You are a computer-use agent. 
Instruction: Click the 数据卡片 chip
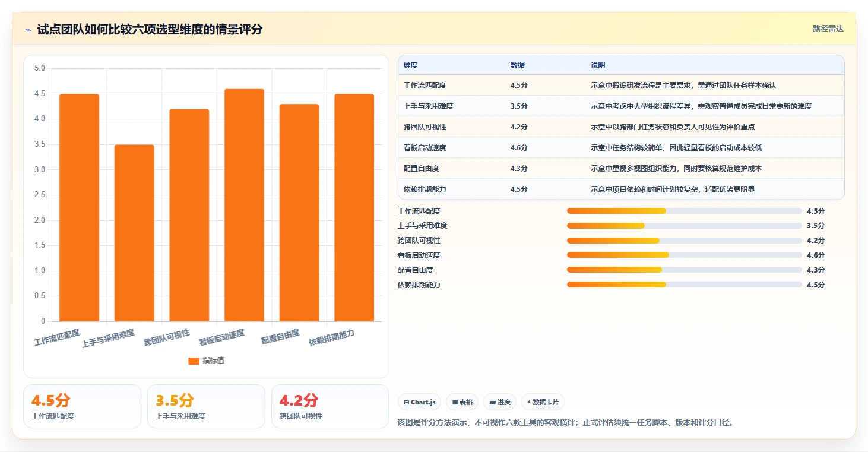[x=543, y=402]
